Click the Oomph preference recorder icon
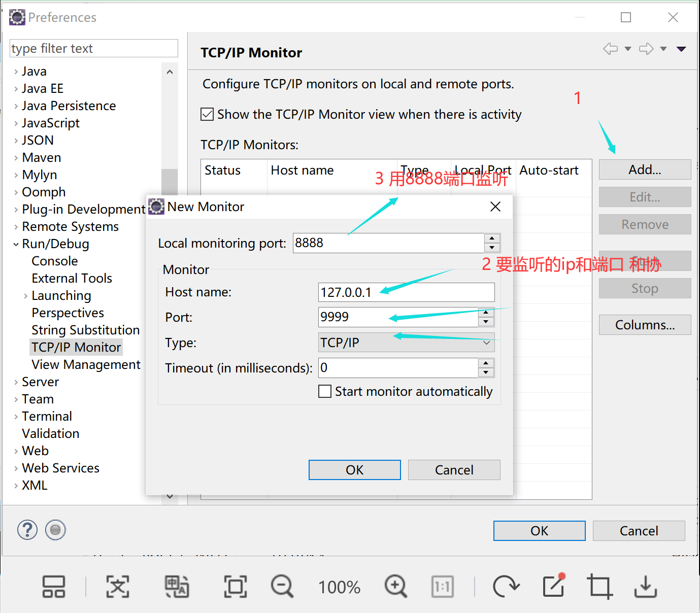The image size is (700, 613). pos(55,530)
